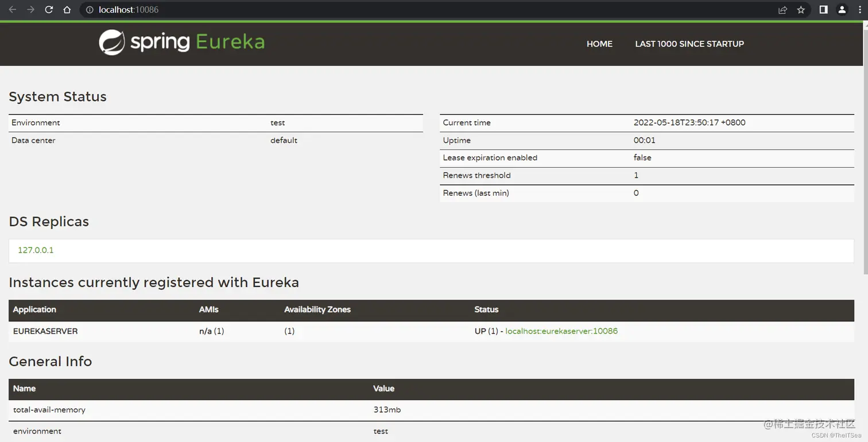Select the Uptime value 00:01
Viewport: 868px width, 442px height.
point(644,140)
